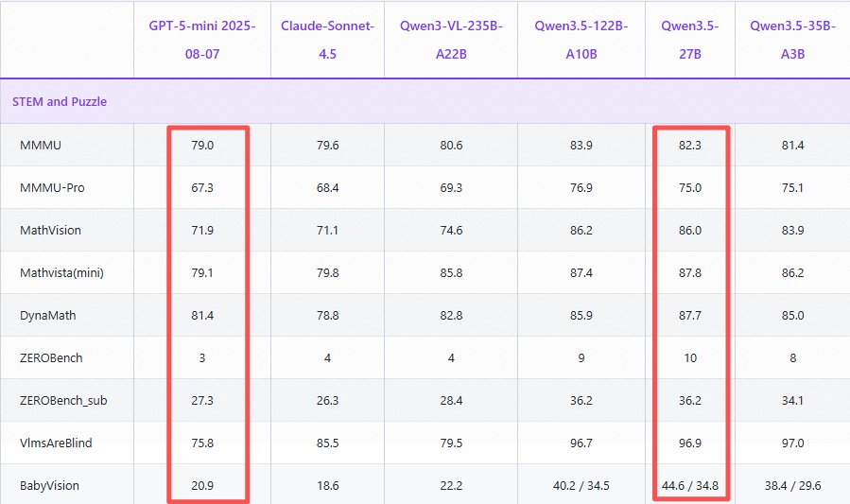
Task: Click Qwen3.5-35B VlmsAreBlind score 97.0
Action: coord(792,443)
